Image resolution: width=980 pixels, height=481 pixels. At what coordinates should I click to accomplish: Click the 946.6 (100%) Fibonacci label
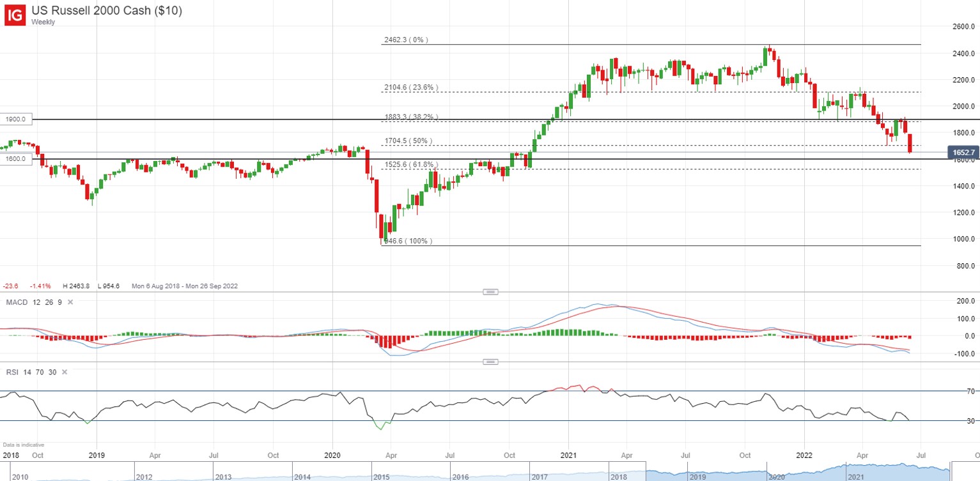point(408,241)
